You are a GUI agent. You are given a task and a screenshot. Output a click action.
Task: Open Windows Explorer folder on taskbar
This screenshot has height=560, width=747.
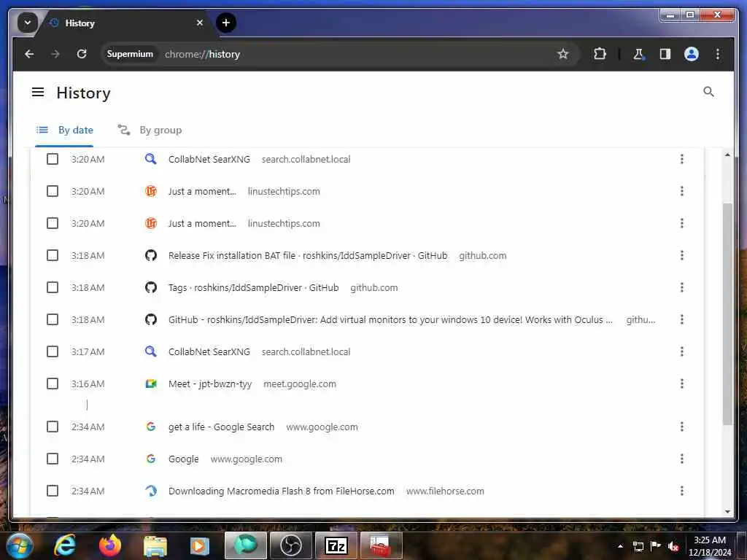tap(155, 545)
